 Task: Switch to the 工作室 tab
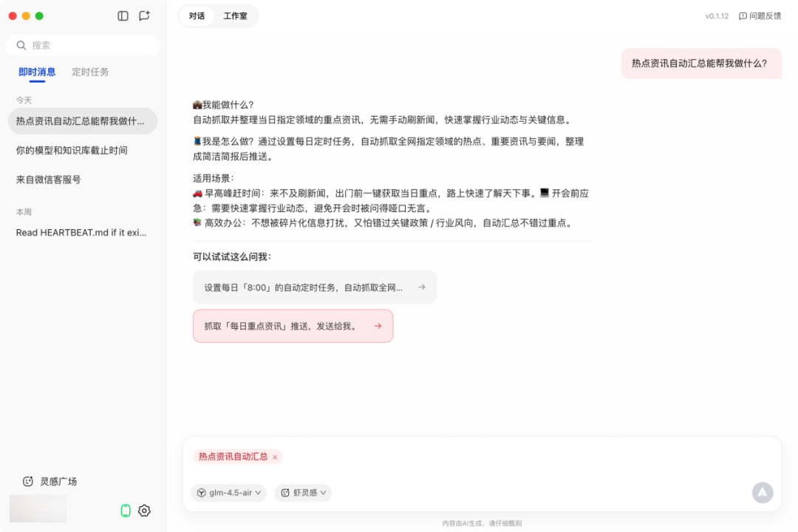235,16
